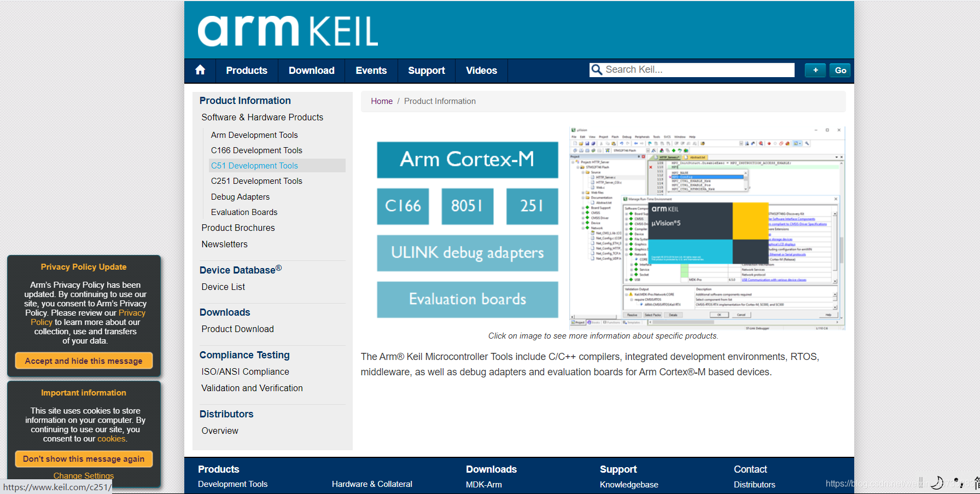This screenshot has height=494, width=980.
Task: Click the Evaluation boards tile
Action: point(468,299)
